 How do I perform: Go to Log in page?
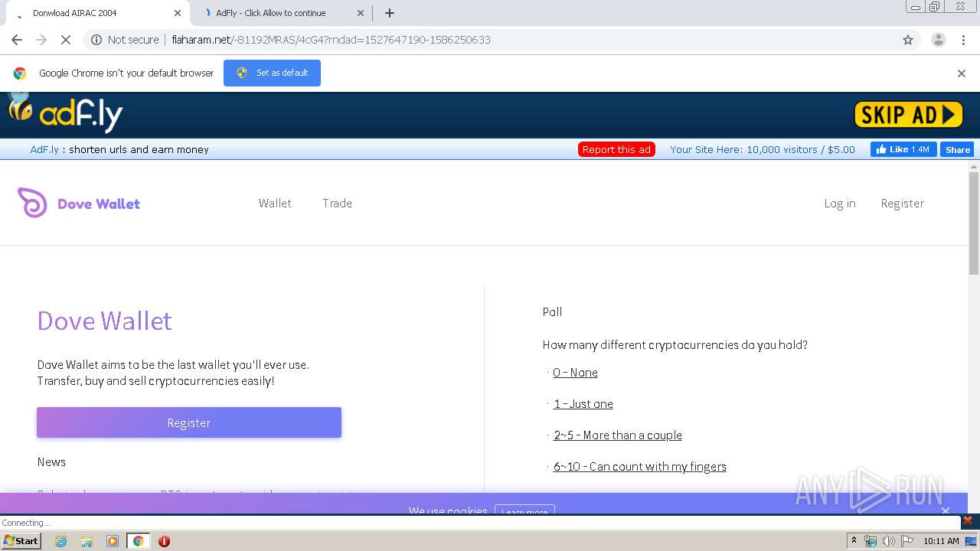tap(840, 203)
